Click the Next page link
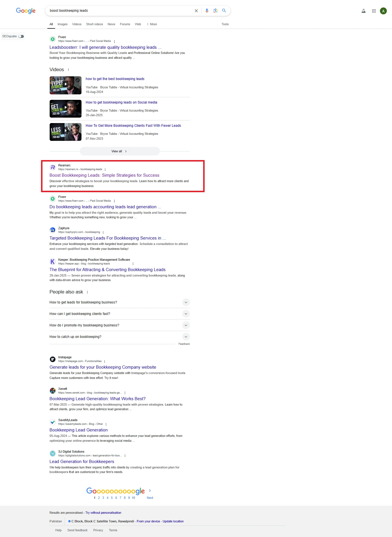392x537 pixels. 150,498
